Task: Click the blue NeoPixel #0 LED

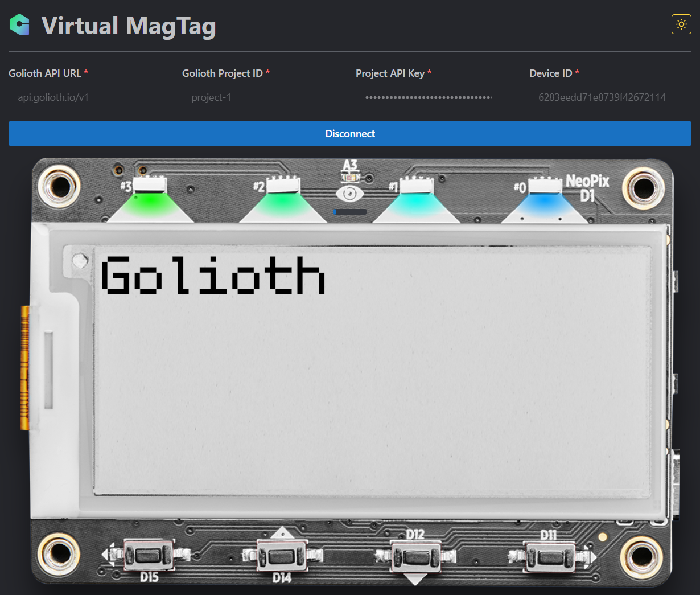Action: point(545,200)
